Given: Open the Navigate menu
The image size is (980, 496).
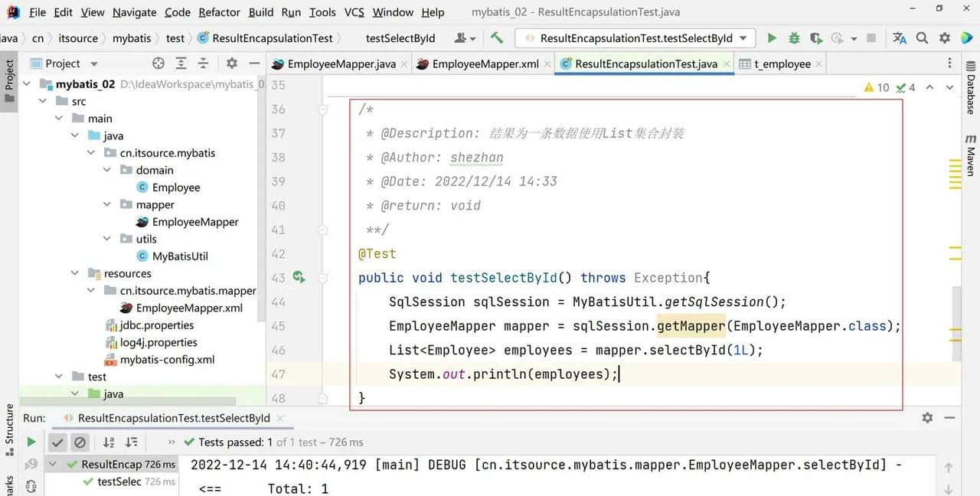Looking at the screenshot, I should [134, 12].
